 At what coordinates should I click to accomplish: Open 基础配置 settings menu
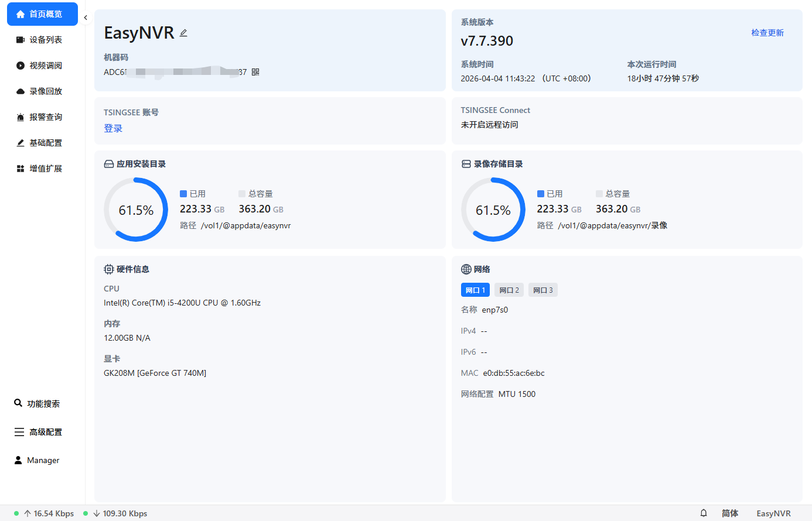pos(42,143)
